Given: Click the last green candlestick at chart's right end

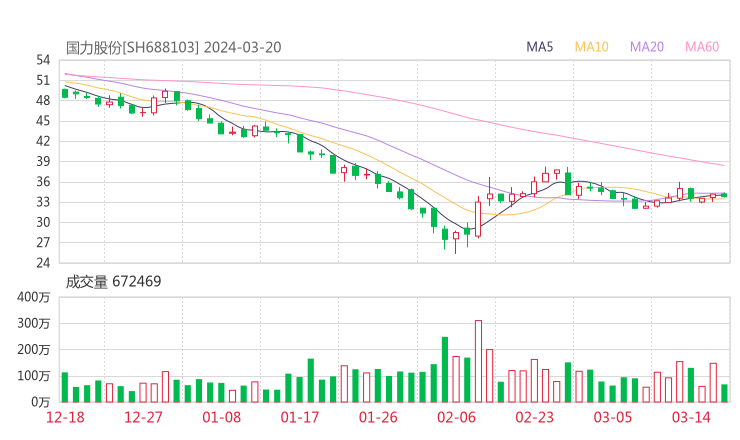Looking at the screenshot, I should [x=724, y=195].
